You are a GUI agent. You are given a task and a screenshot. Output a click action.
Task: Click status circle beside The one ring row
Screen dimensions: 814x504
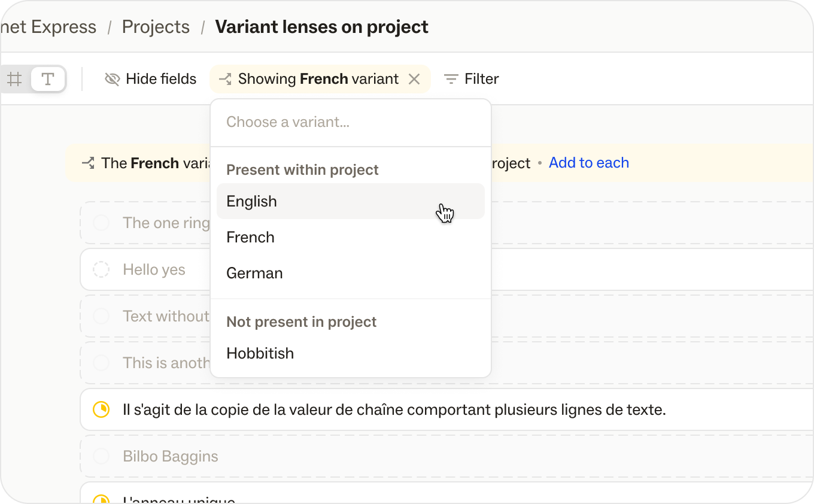point(101,223)
